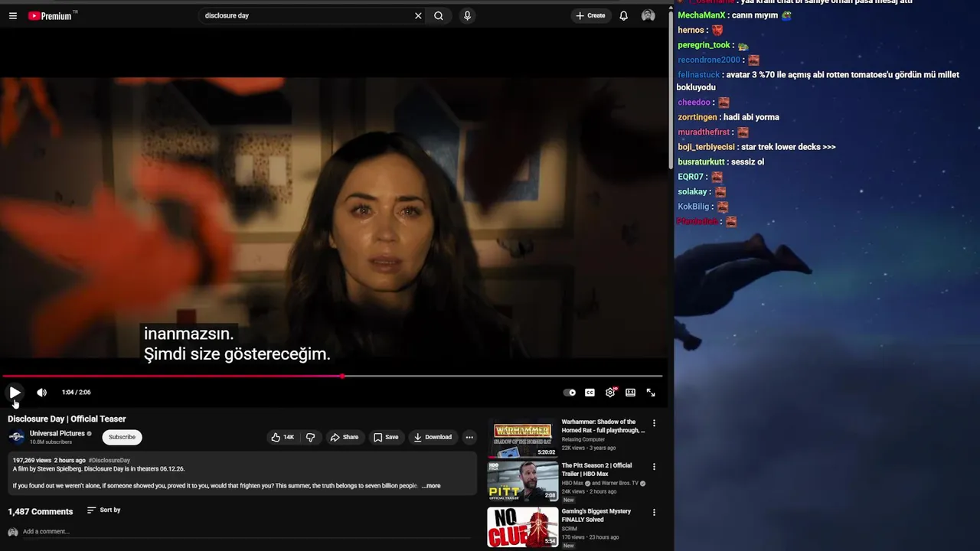Click chat username busraturkutt
980x551 pixels.
701,161
